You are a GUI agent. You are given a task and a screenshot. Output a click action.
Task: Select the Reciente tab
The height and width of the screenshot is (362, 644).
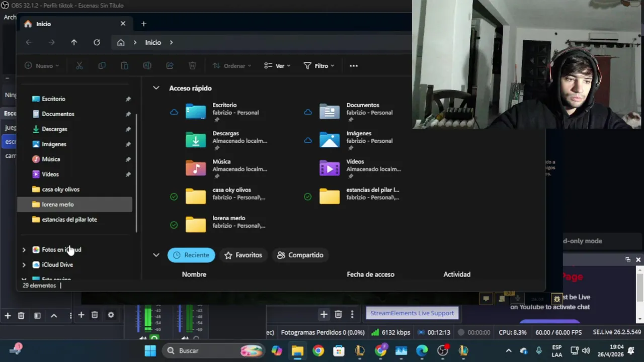coord(191,255)
